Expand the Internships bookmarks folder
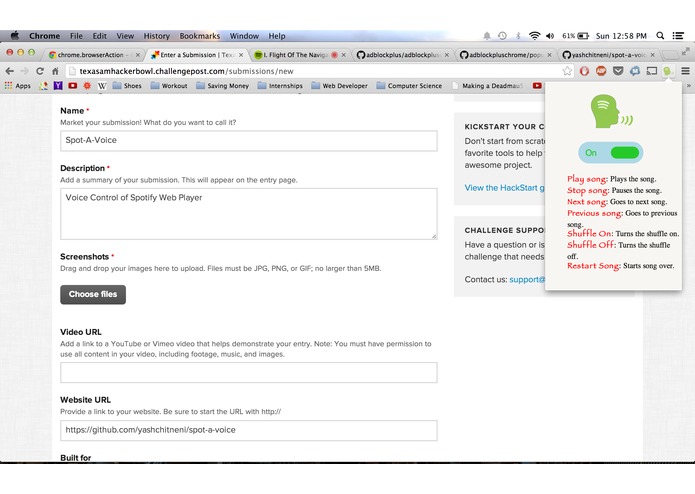Screen dimensions: 695x494 (x=280, y=86)
